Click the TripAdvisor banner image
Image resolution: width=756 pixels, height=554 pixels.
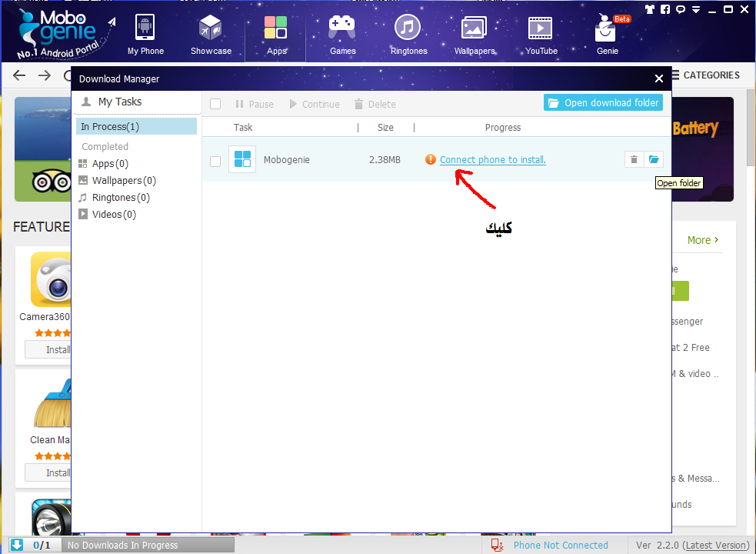[x=42, y=149]
